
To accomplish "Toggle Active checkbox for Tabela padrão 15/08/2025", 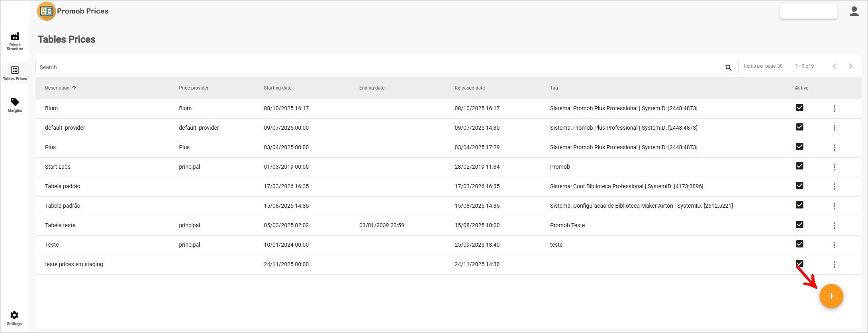I will [799, 205].
